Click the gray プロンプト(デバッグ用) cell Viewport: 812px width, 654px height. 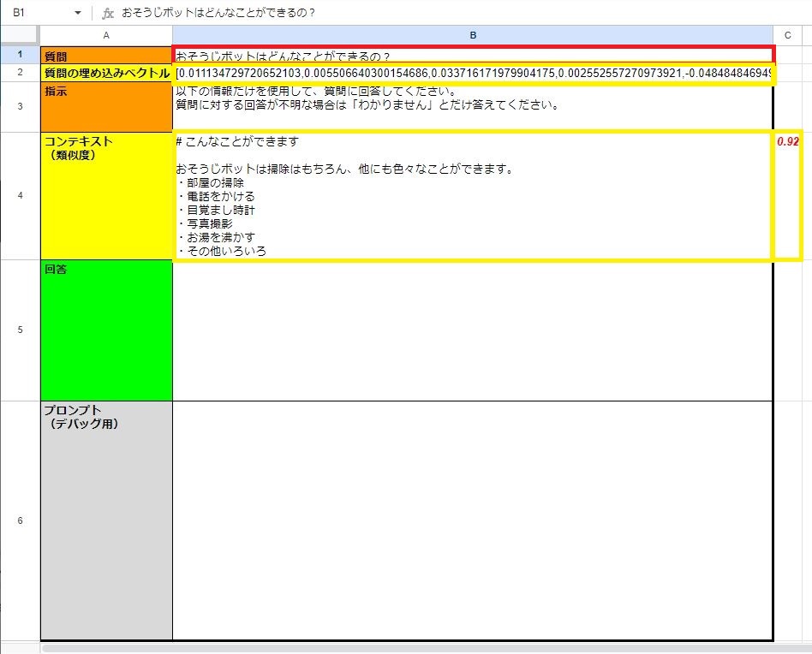tap(106, 520)
